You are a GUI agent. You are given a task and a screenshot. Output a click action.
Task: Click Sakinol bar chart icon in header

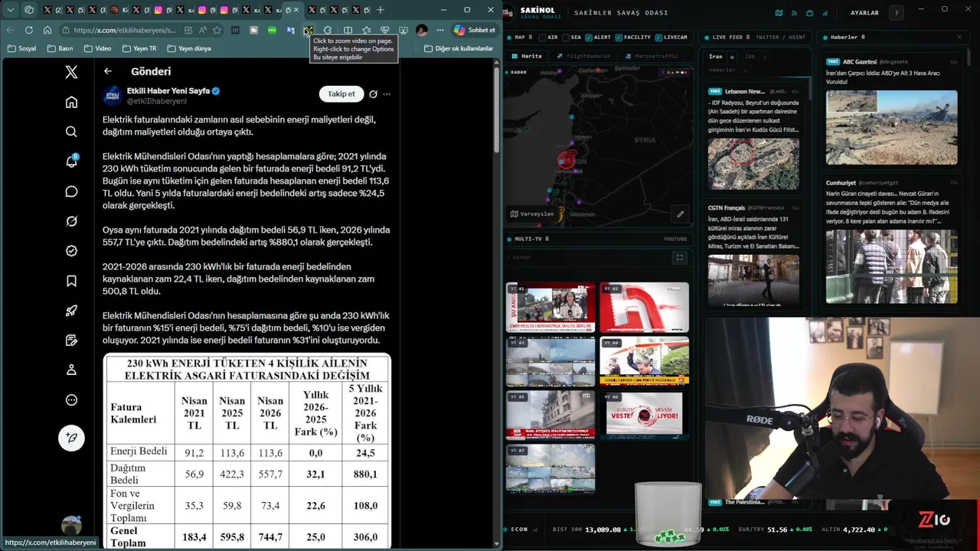click(x=825, y=13)
